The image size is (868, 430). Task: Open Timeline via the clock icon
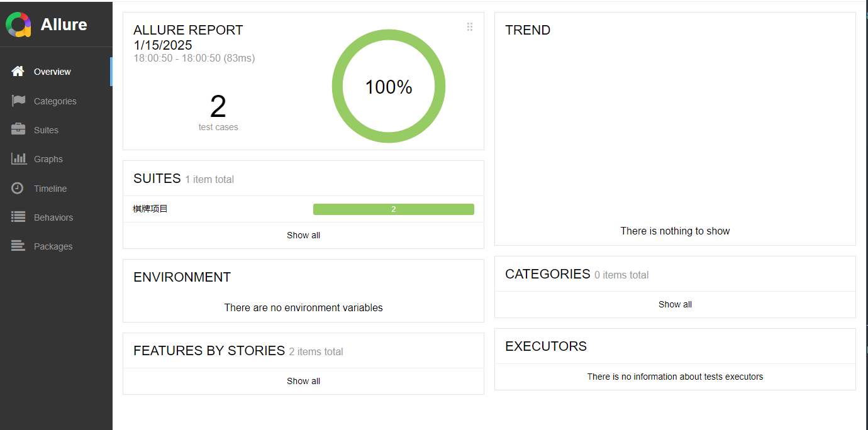click(18, 188)
